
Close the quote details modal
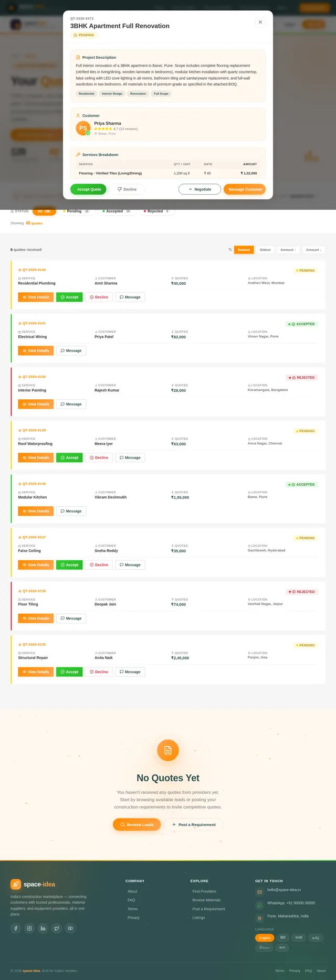pyautogui.click(x=260, y=22)
